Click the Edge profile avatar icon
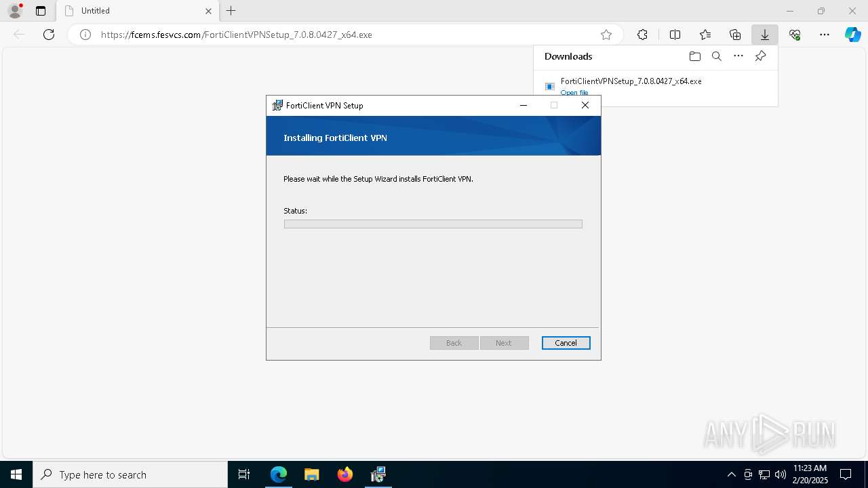Screen dimensions: 868x488 point(14,11)
